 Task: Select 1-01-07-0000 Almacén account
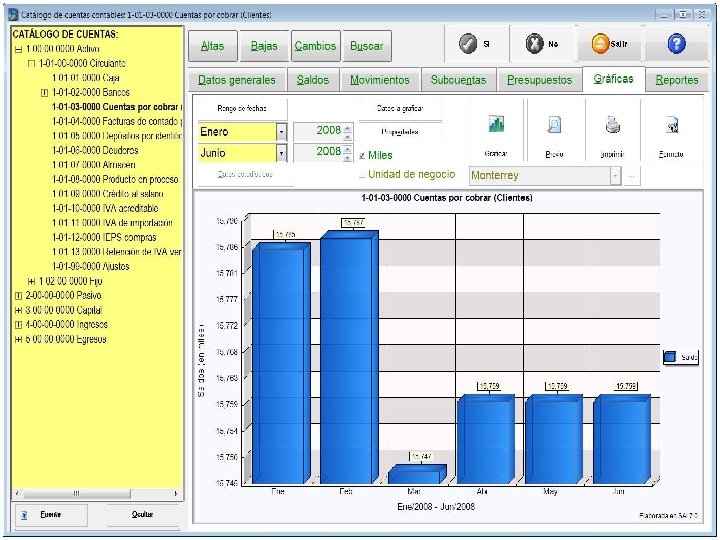(x=94, y=165)
